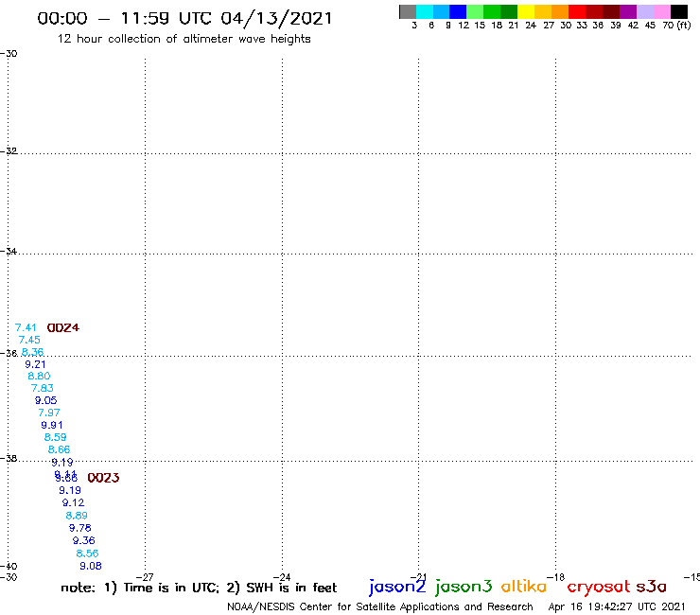Select the 8.56 wave height value

pyautogui.click(x=87, y=553)
